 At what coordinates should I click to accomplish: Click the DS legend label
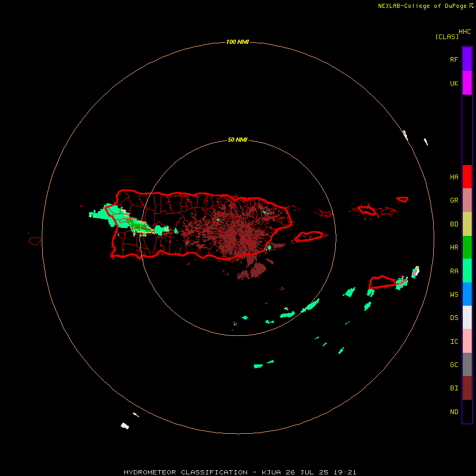454,318
